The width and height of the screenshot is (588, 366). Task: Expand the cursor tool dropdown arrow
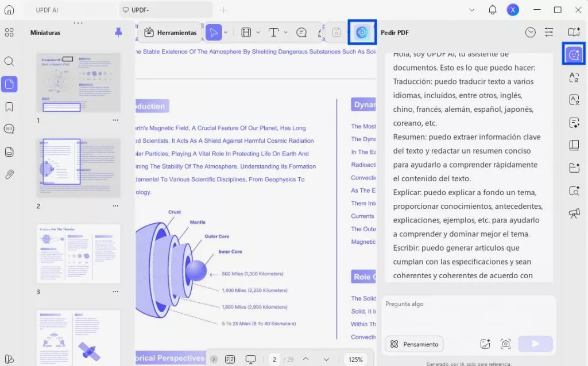point(226,33)
